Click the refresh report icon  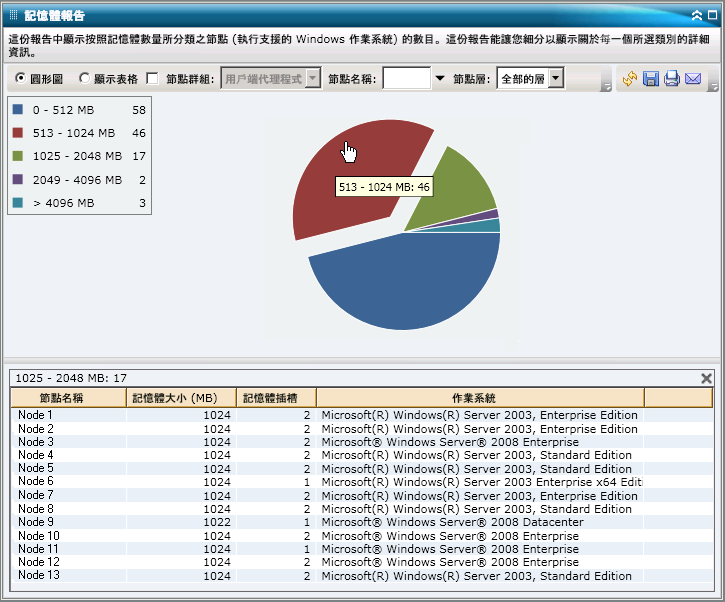tap(629, 79)
